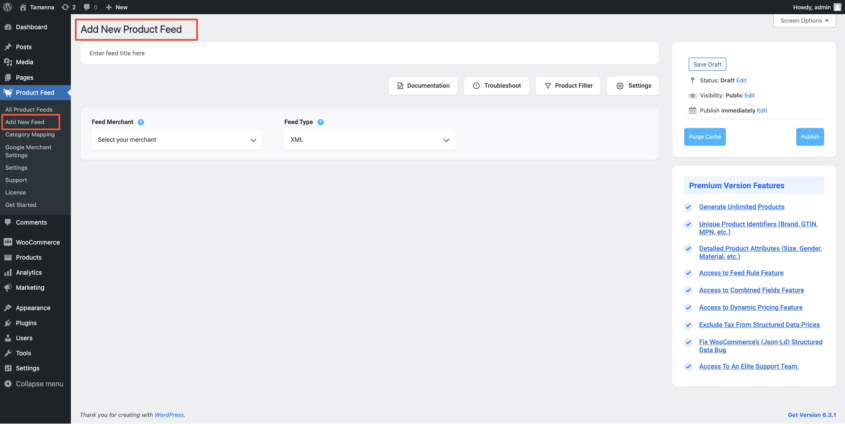
Task: Open Access to Feed Rule Feature link
Action: tap(741, 273)
